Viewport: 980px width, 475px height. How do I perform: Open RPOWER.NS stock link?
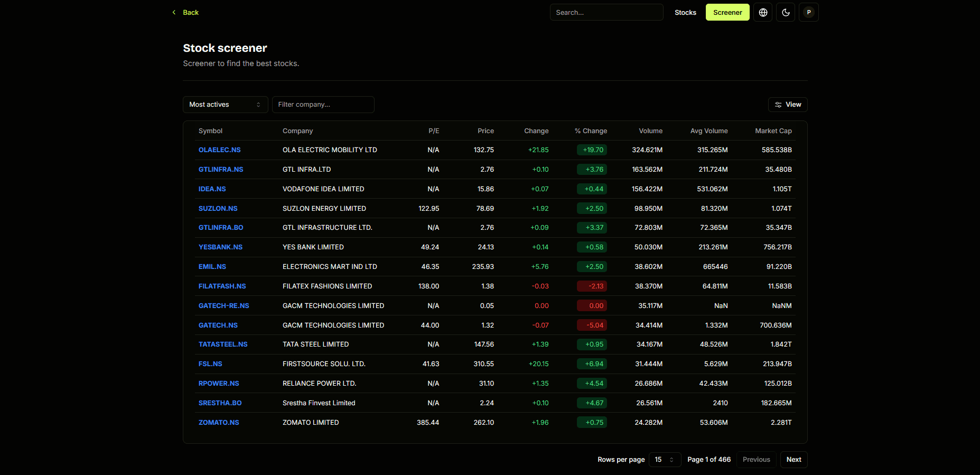pos(219,384)
